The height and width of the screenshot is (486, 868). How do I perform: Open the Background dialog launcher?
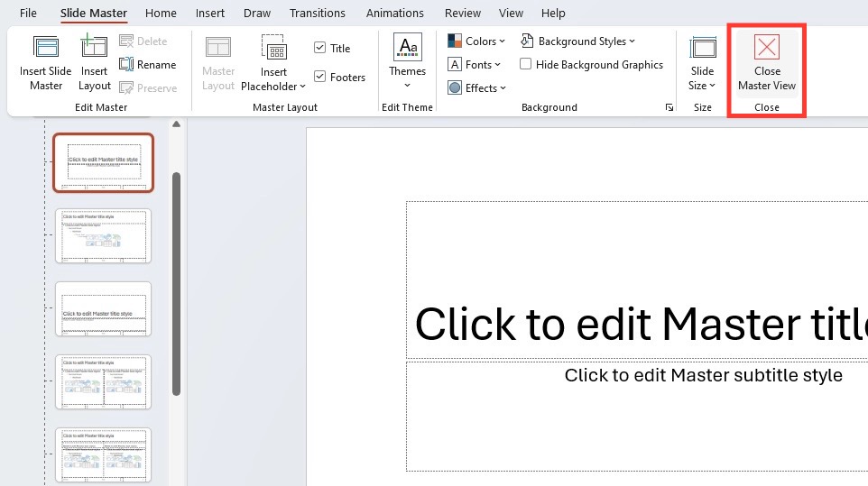669,107
